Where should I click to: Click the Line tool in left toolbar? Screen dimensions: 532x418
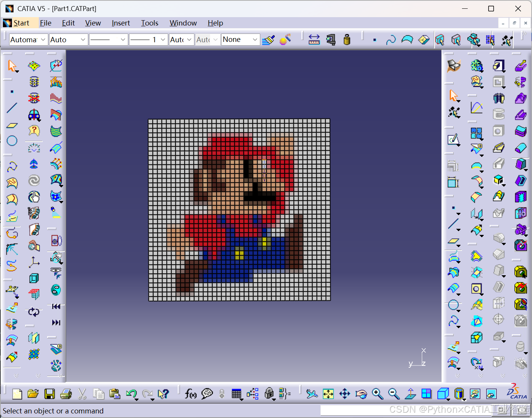[12, 108]
